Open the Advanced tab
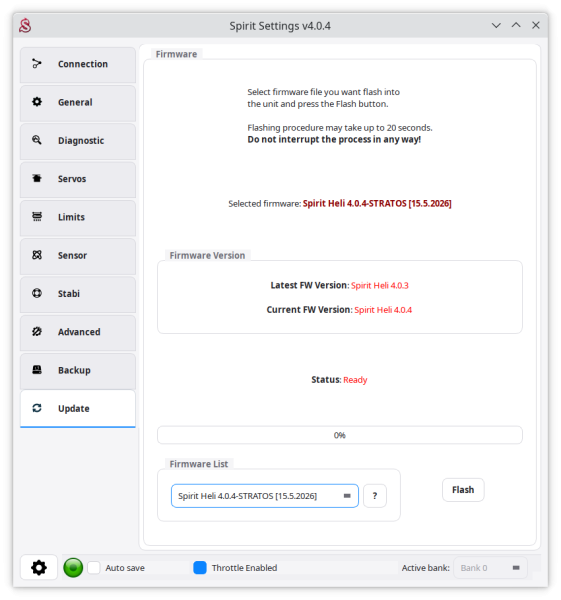This screenshot has width=561, height=600. pos(78,332)
